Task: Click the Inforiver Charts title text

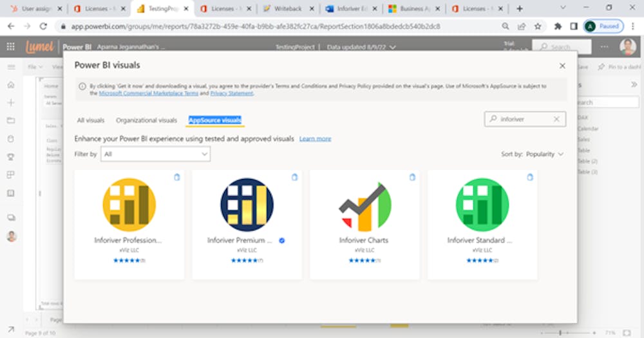Action: (x=363, y=240)
